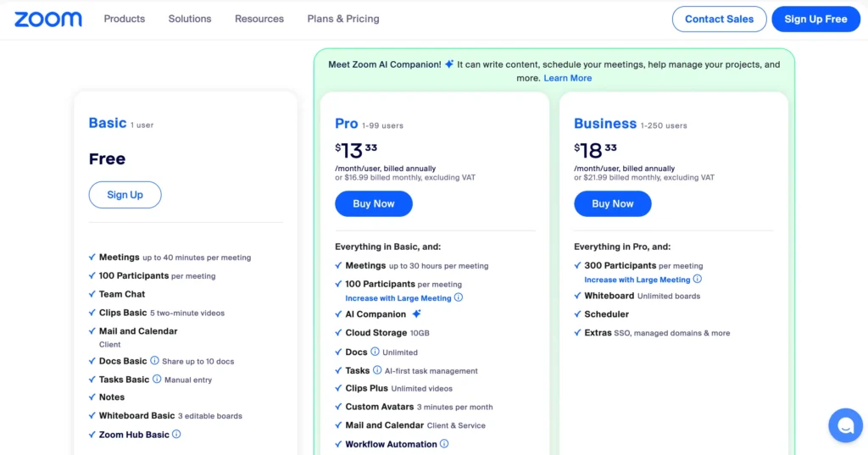The height and width of the screenshot is (455, 868).
Task: Click Buy Now for Pro plan
Action: coord(374,203)
